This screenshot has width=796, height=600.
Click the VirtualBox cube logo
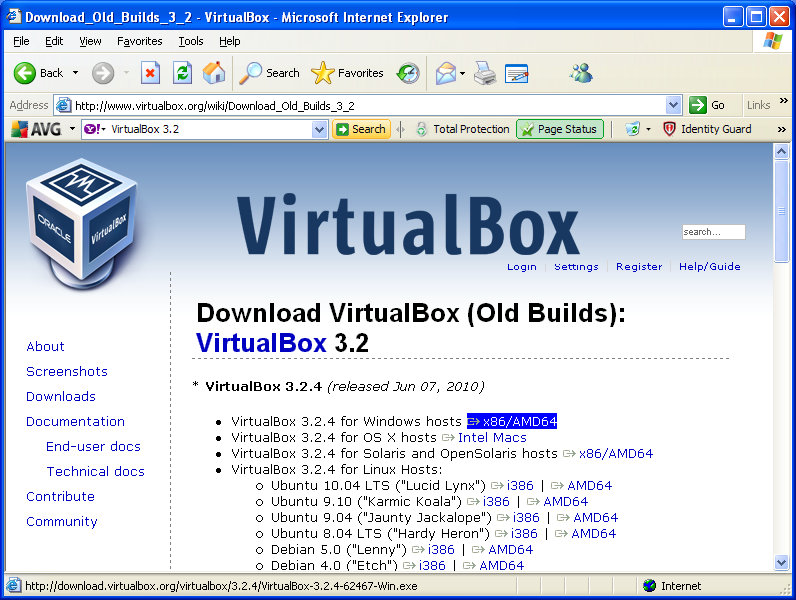click(84, 223)
